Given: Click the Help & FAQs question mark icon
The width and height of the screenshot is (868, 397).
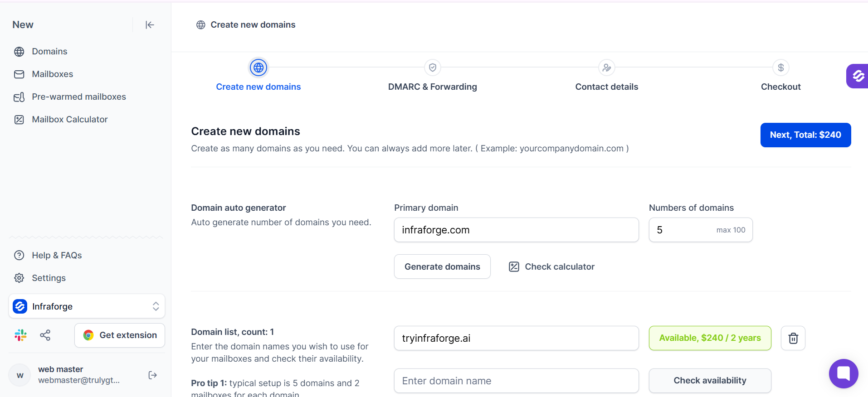Looking at the screenshot, I should 19,256.
